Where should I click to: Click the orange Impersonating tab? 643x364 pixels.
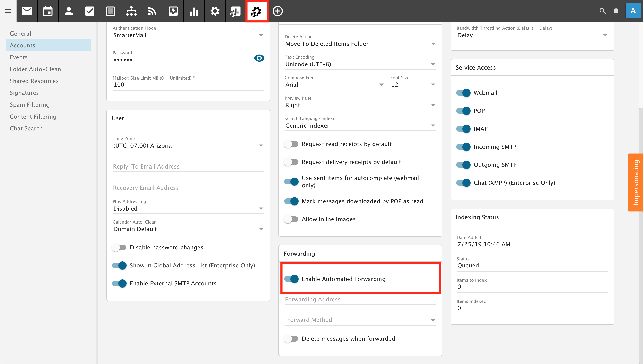(x=635, y=182)
